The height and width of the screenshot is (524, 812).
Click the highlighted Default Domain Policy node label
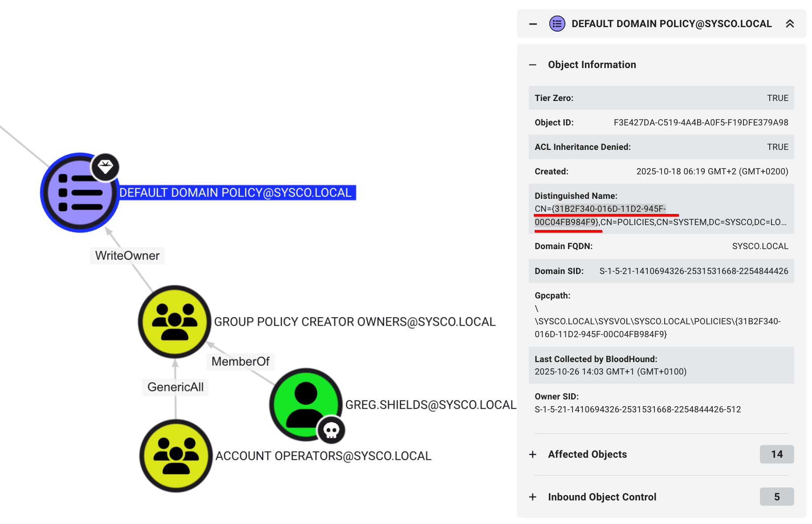point(235,193)
